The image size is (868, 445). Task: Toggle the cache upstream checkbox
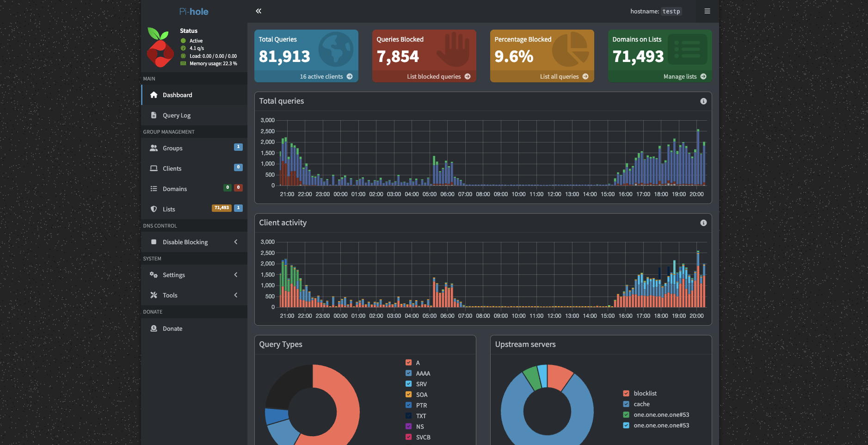point(626,404)
